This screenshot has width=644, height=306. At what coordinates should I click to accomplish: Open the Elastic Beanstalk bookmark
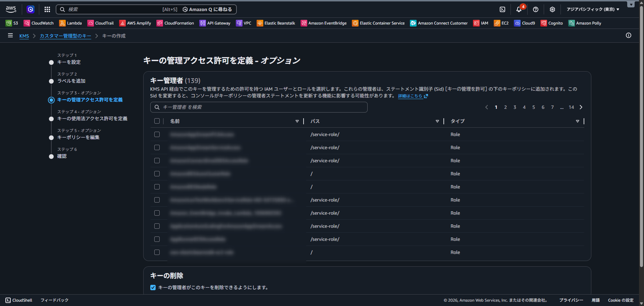tap(276, 23)
